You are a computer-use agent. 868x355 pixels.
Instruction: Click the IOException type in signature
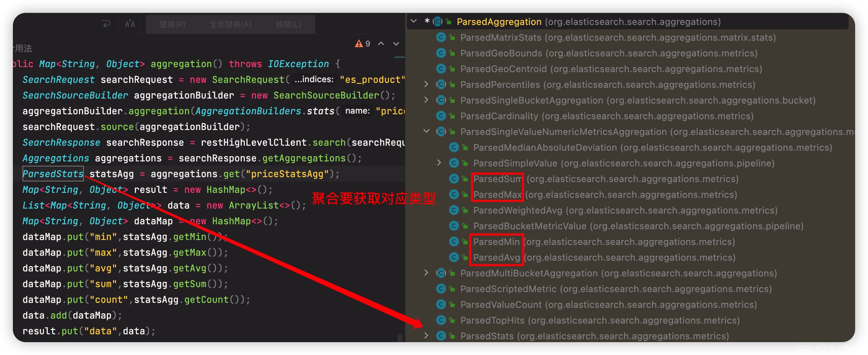(298, 64)
